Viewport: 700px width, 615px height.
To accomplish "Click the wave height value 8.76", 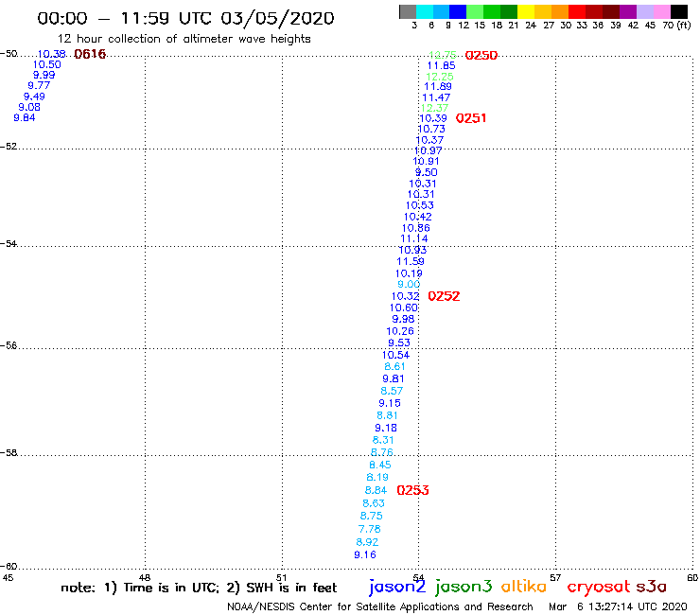I will tap(382, 452).
